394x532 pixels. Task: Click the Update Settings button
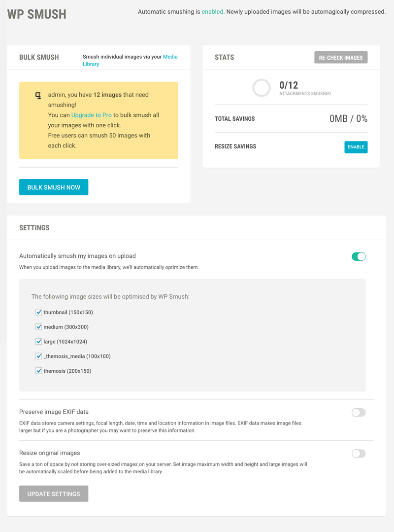54,494
